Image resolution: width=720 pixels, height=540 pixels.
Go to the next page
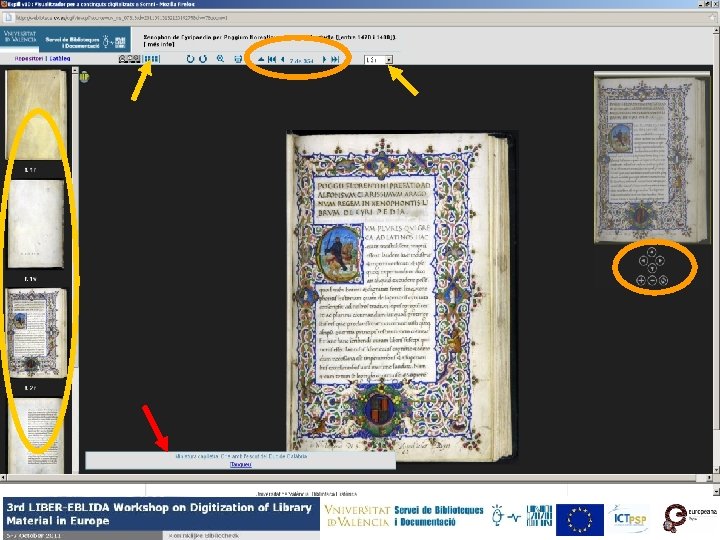click(324, 59)
